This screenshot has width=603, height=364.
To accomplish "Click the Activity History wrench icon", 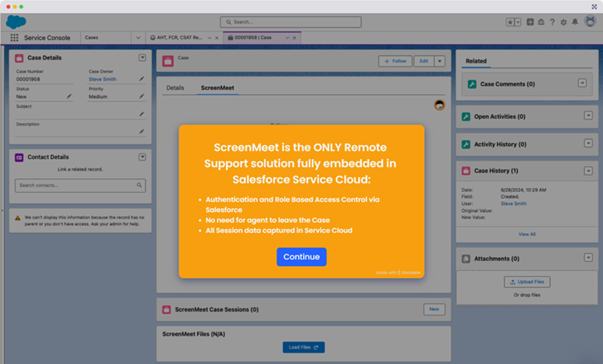I will [x=466, y=145].
